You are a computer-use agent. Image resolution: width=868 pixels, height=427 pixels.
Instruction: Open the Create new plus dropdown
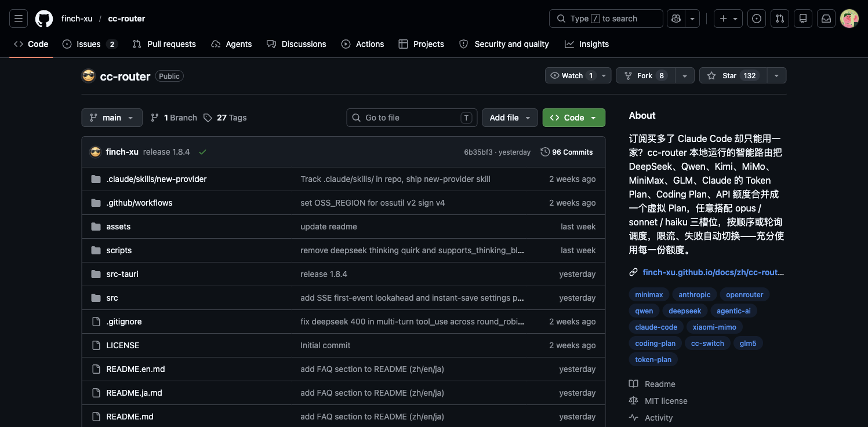pyautogui.click(x=728, y=19)
